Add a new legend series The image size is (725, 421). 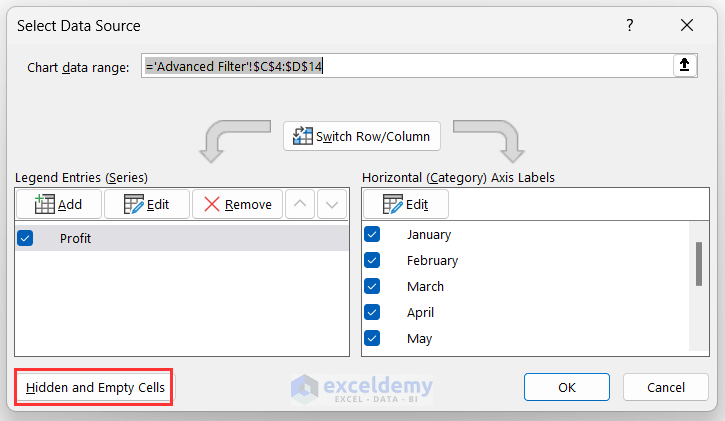click(x=59, y=204)
